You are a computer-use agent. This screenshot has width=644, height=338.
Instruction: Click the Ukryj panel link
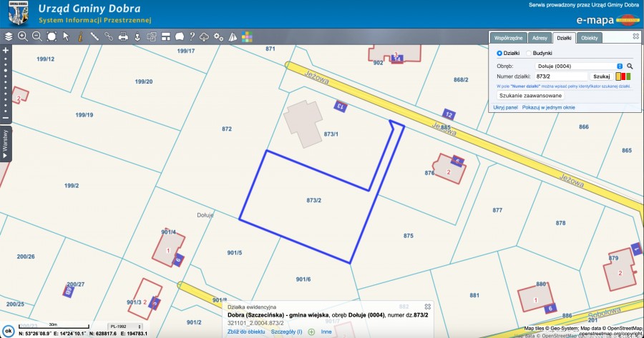coord(505,107)
